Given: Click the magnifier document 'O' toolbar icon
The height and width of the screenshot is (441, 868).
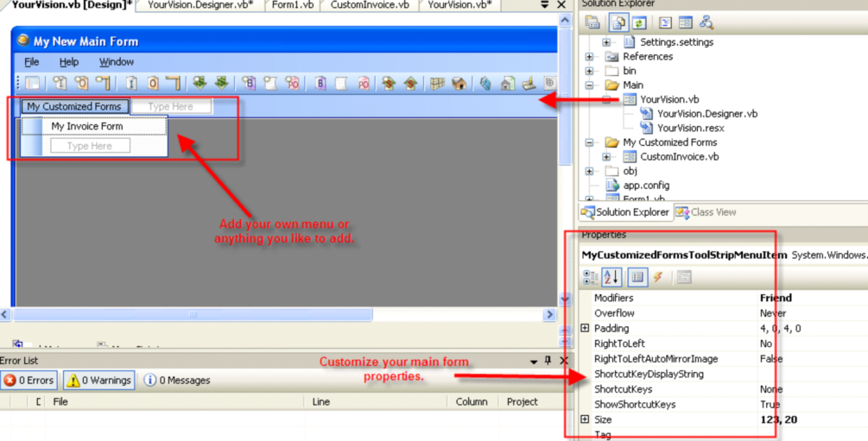Looking at the screenshot, I should click(82, 84).
